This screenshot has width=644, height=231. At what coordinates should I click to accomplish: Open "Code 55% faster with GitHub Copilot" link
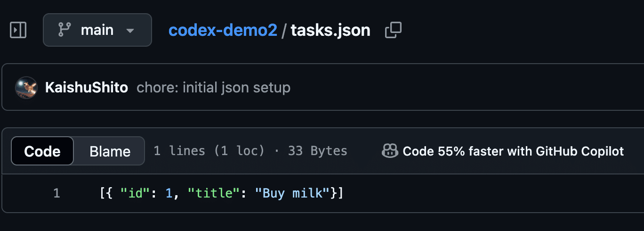click(513, 151)
